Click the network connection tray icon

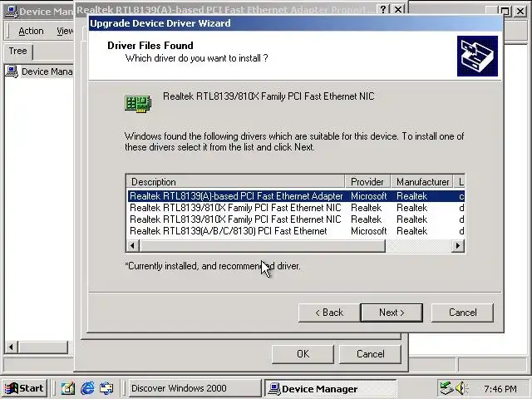point(446,388)
